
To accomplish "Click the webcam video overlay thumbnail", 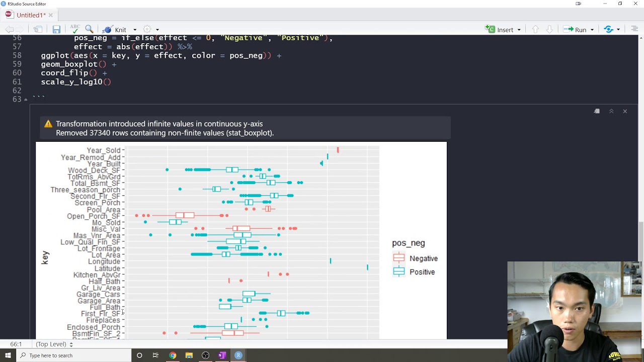I will coord(575,311).
